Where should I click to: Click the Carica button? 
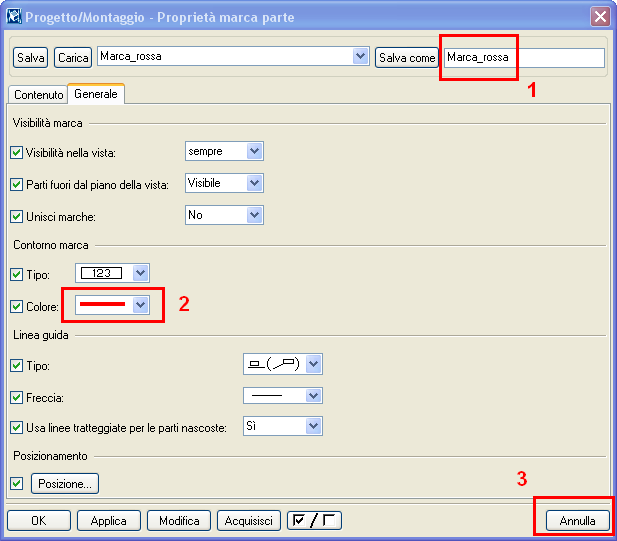(x=73, y=57)
